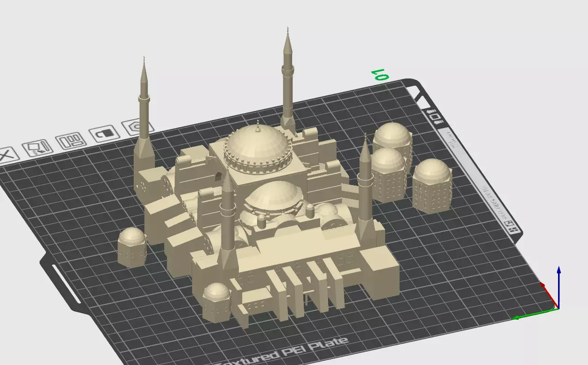Open the plate settings hexagon icon
The width and height of the screenshot is (588, 365).
[136, 126]
